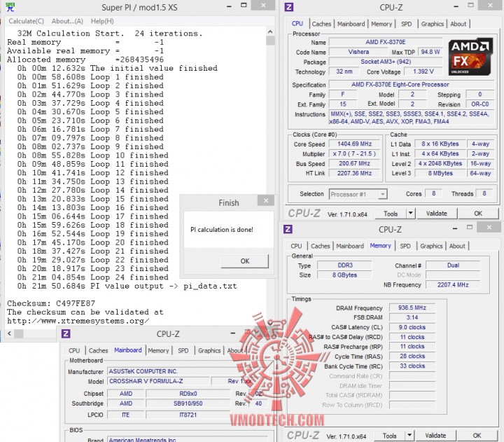Click the CPU-Z logo icon in Mainboard window title bar
This screenshot has height=442, width=504.
click(66, 333)
